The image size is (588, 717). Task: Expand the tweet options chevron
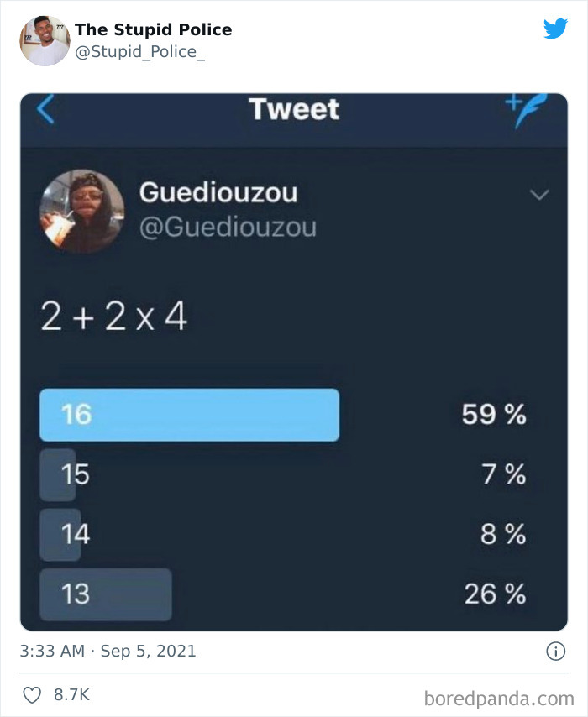pyautogui.click(x=539, y=195)
